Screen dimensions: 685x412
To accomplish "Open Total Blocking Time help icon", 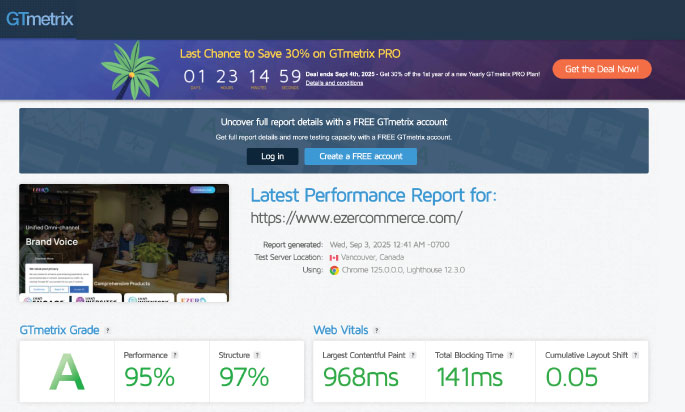I will [510, 355].
